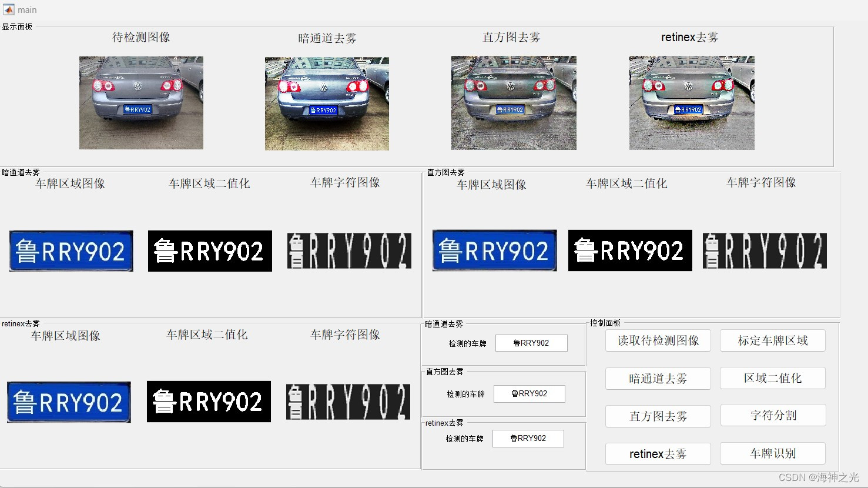
Task: Run 直方图去雾 from the control panel
Action: pyautogui.click(x=658, y=416)
